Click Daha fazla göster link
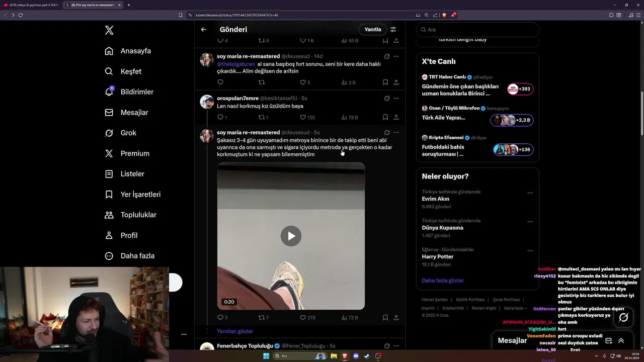The image size is (644, 362). [443, 281]
